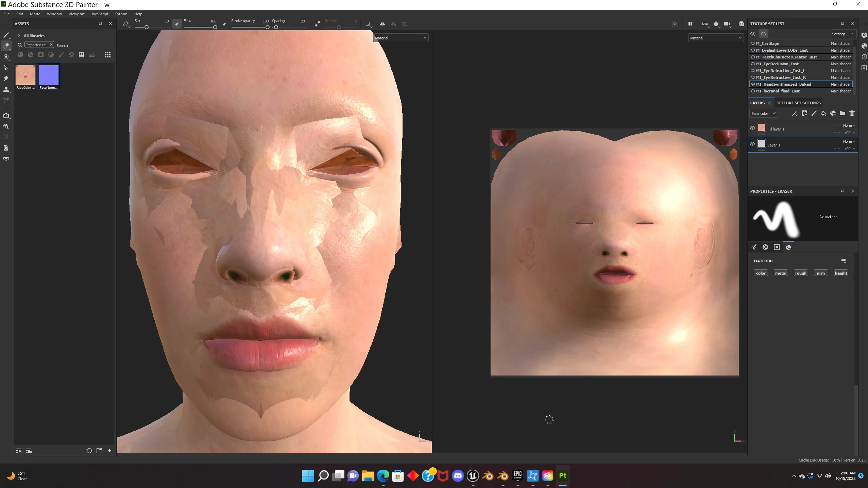Open Fill layer 1 blend mode dropdown

click(x=849, y=125)
